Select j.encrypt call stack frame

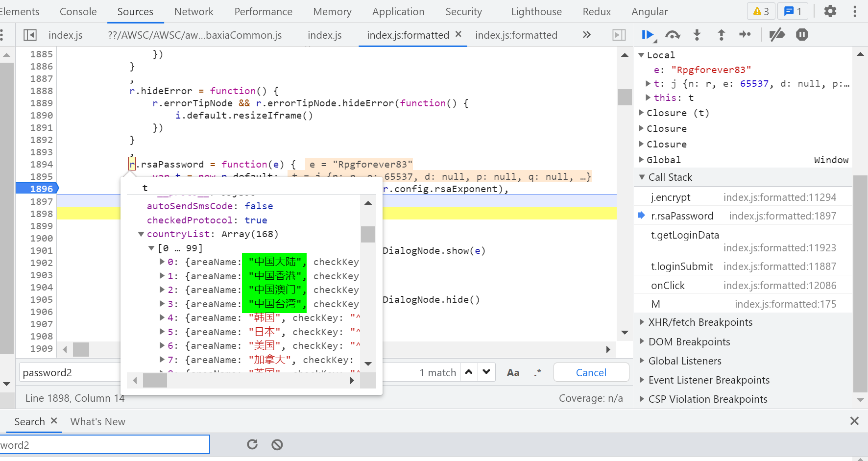pyautogui.click(x=743, y=197)
